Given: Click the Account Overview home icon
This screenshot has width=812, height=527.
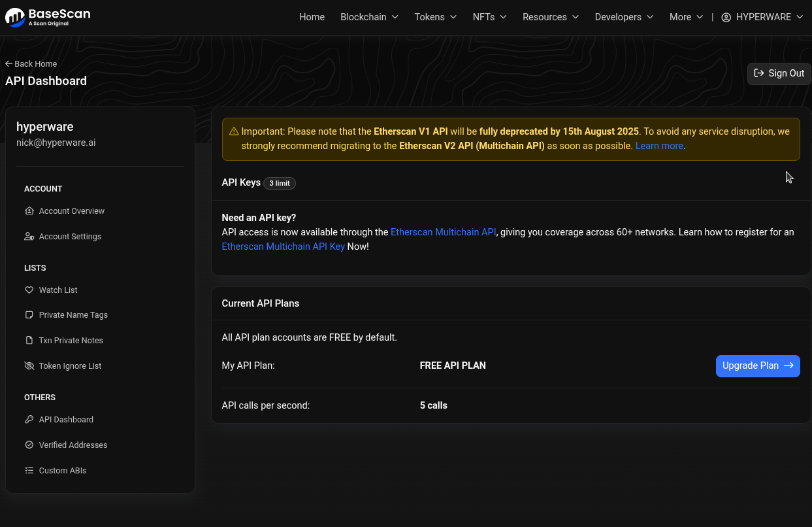Looking at the screenshot, I should point(29,211).
